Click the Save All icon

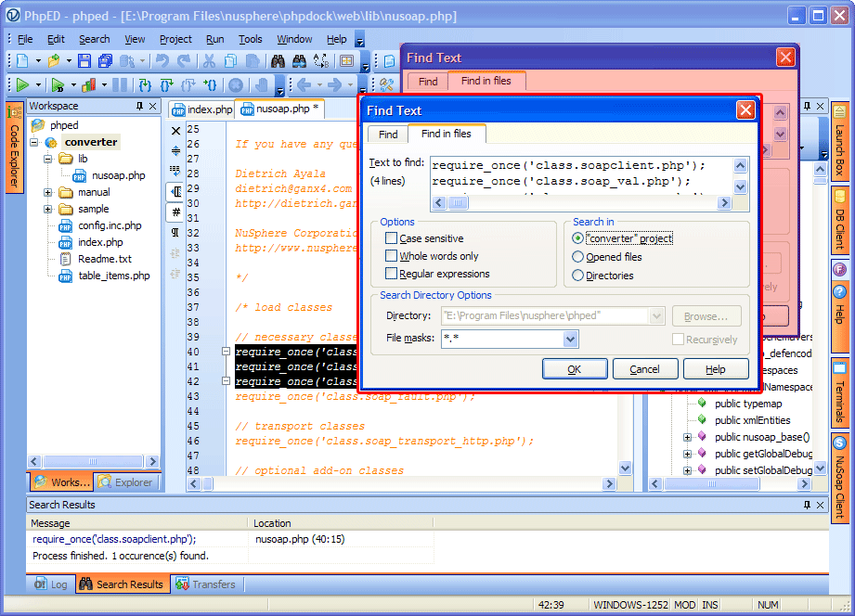coord(105,60)
